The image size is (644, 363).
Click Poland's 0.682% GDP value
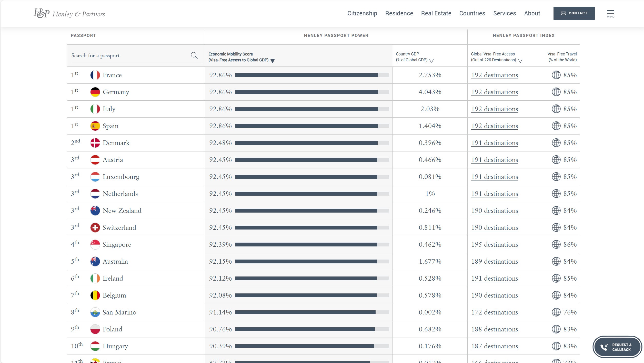tap(430, 329)
